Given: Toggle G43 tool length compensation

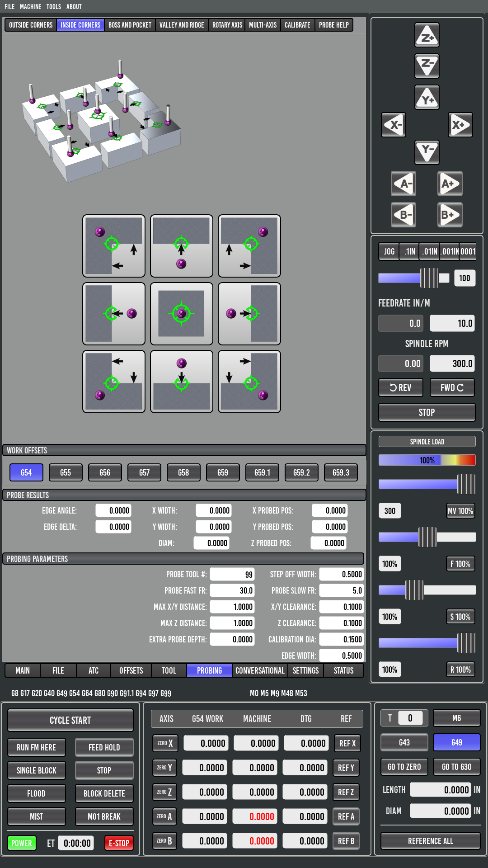Looking at the screenshot, I should coord(404,742).
